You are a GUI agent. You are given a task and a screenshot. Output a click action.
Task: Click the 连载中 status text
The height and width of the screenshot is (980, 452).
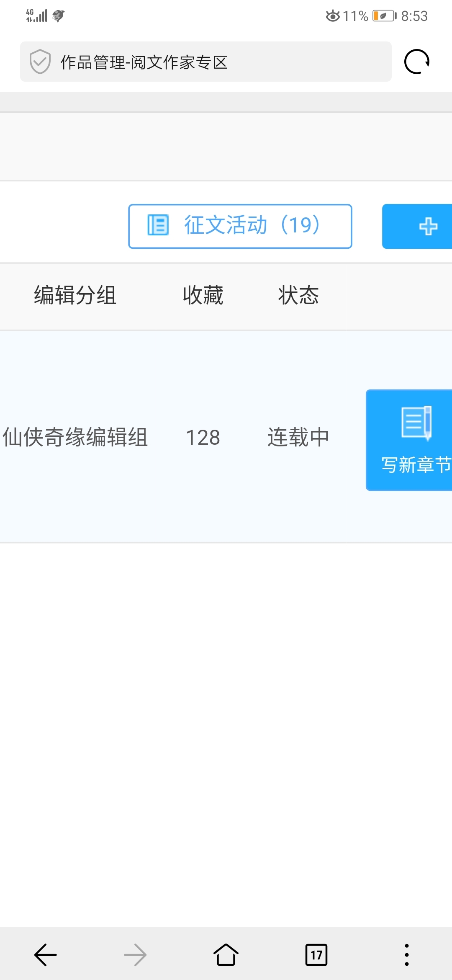coord(298,437)
